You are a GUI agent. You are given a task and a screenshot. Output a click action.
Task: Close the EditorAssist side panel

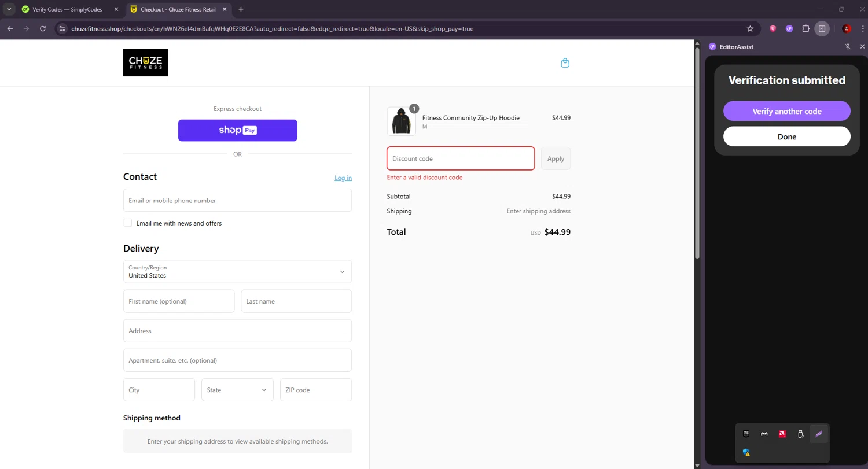[862, 47]
